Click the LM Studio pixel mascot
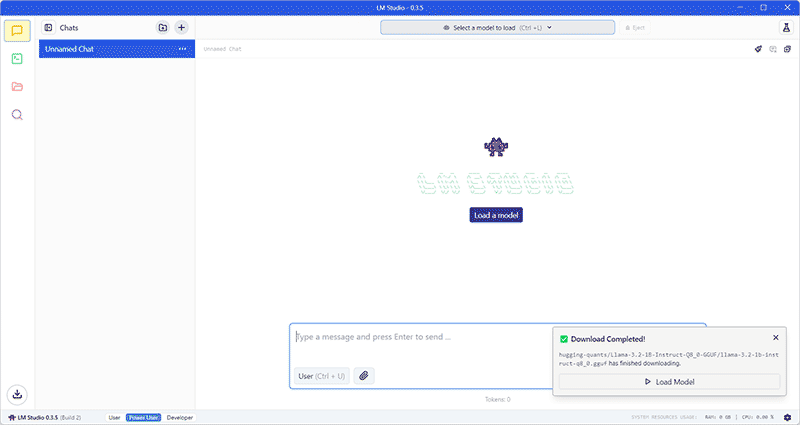 point(496,147)
